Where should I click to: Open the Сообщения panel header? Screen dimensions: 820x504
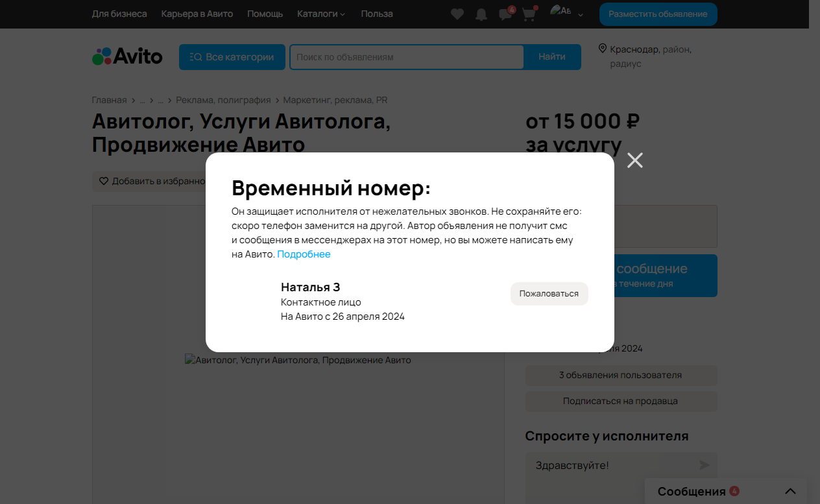(x=726, y=491)
